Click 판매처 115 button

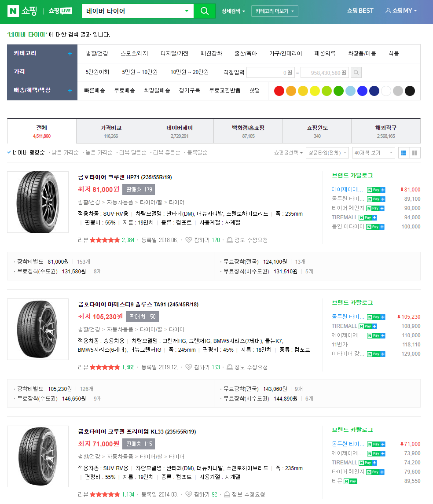[139, 444]
